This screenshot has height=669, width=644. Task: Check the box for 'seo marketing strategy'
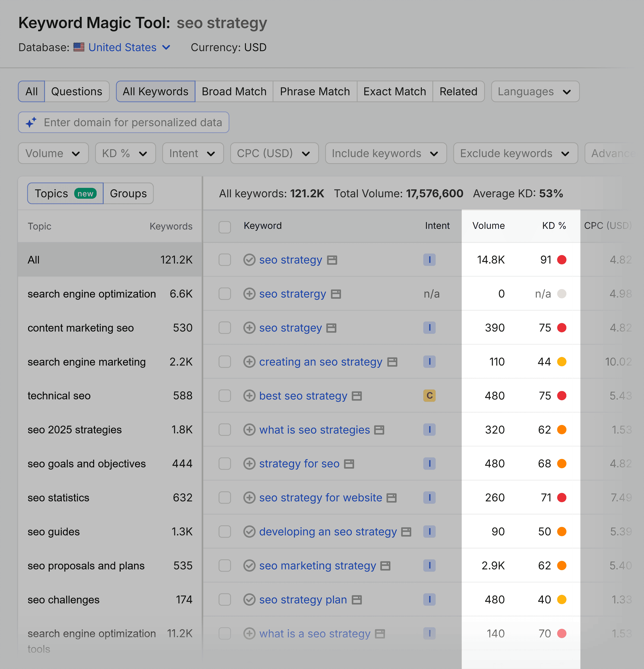[225, 566]
